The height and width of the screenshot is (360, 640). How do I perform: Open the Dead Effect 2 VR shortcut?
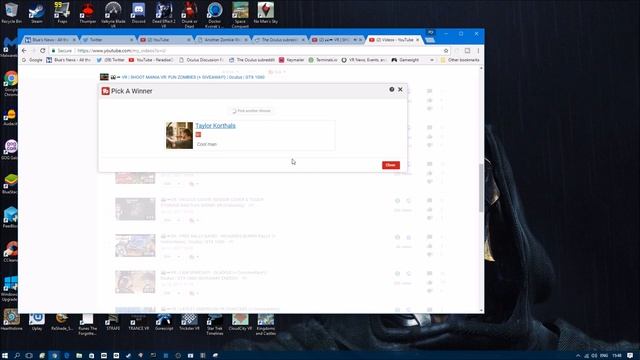[164, 15]
